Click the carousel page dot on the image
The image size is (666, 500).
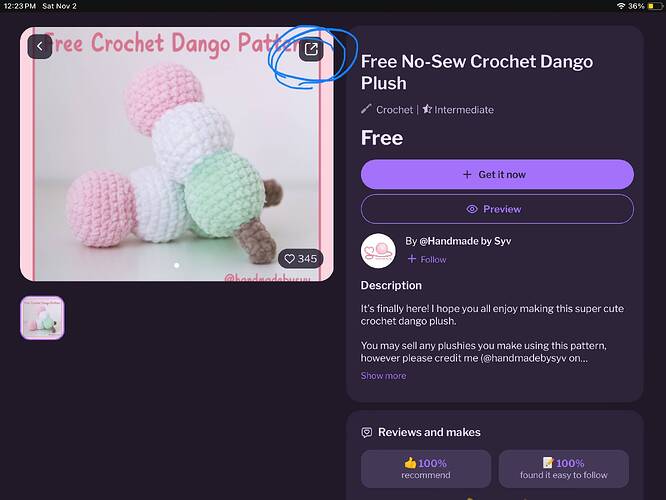(176, 266)
